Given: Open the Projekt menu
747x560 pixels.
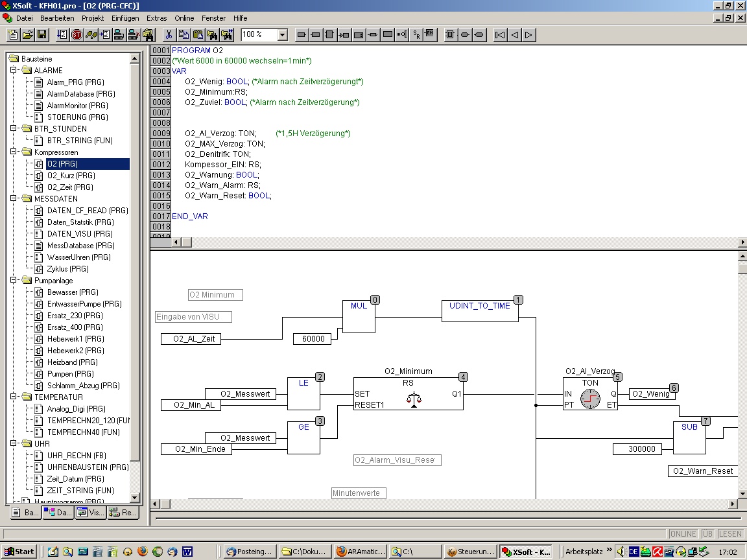Looking at the screenshot, I should 93,18.
